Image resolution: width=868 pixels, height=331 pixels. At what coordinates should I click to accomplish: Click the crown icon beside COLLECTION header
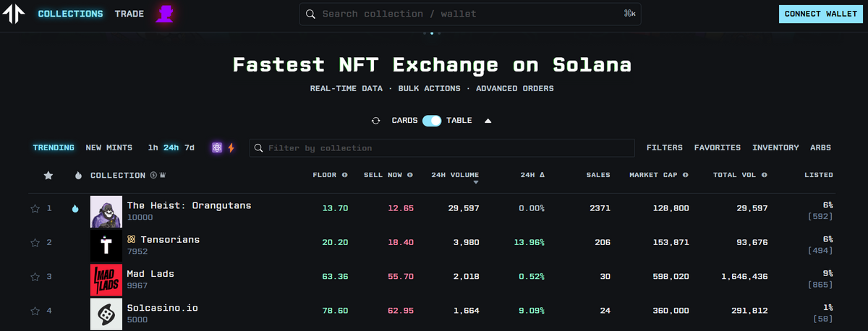pyautogui.click(x=163, y=175)
